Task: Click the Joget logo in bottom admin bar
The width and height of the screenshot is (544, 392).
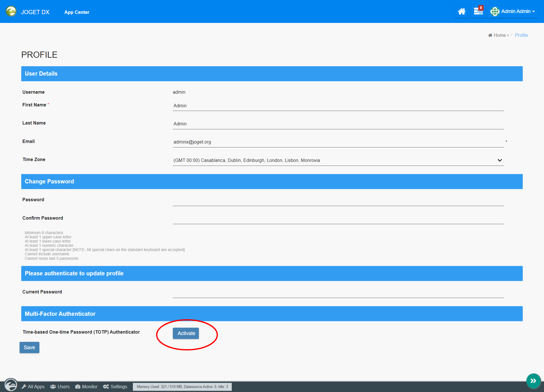Action: coord(11,385)
